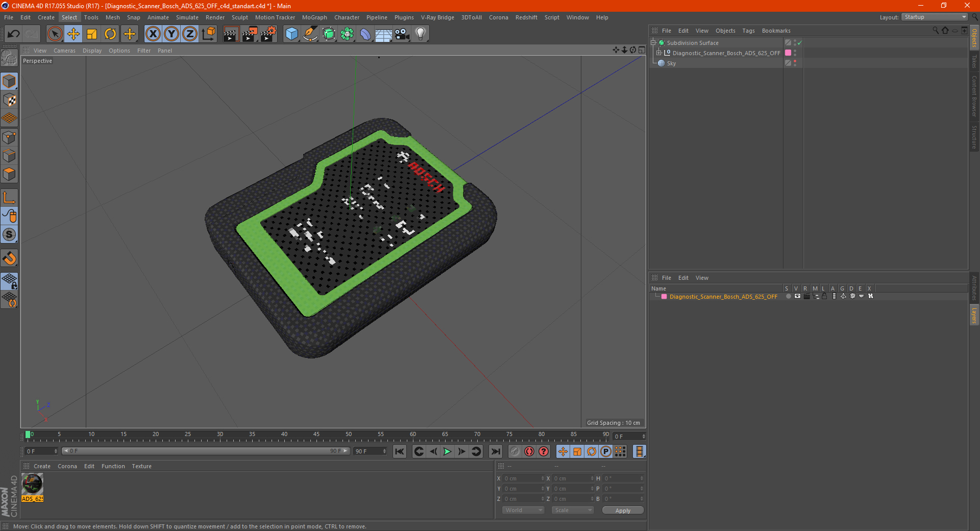Open material manager Texture menu
The image size is (980, 531).
(141, 466)
